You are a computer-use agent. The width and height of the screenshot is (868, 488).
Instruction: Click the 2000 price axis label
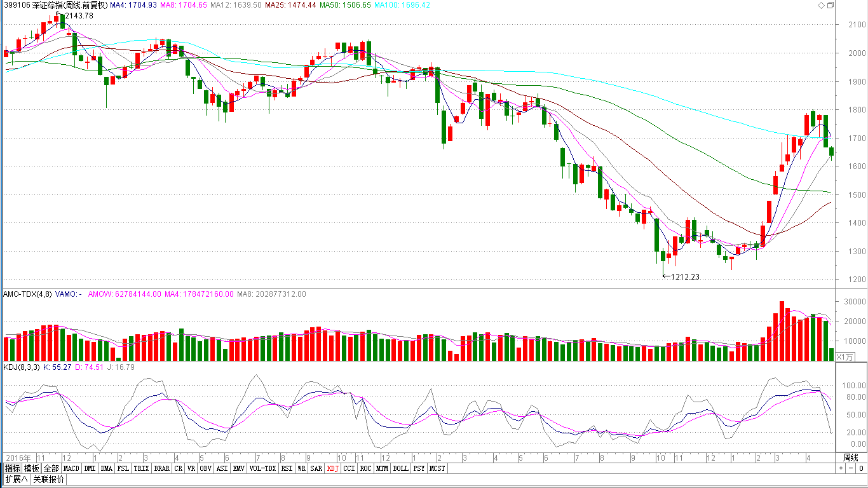pos(857,53)
